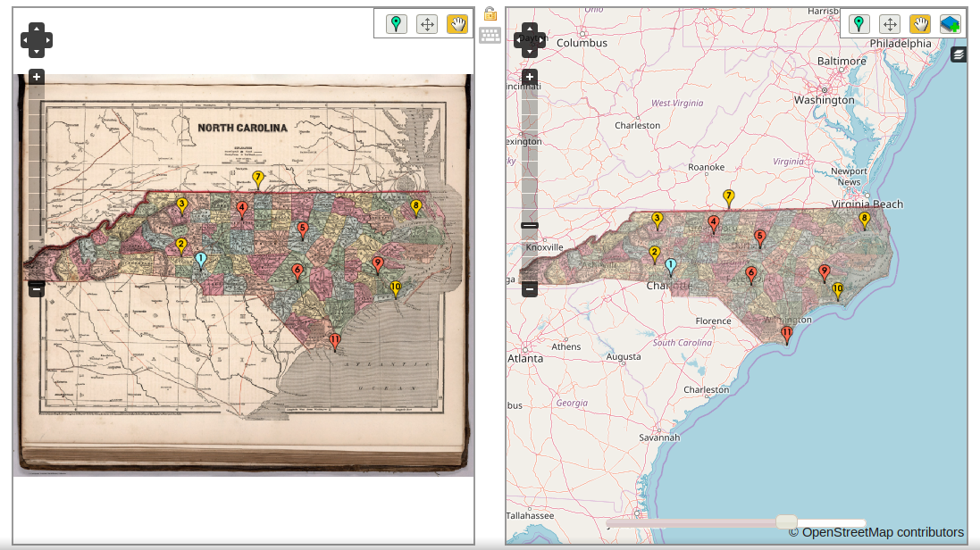Select red control point 5 on left map

(303, 230)
